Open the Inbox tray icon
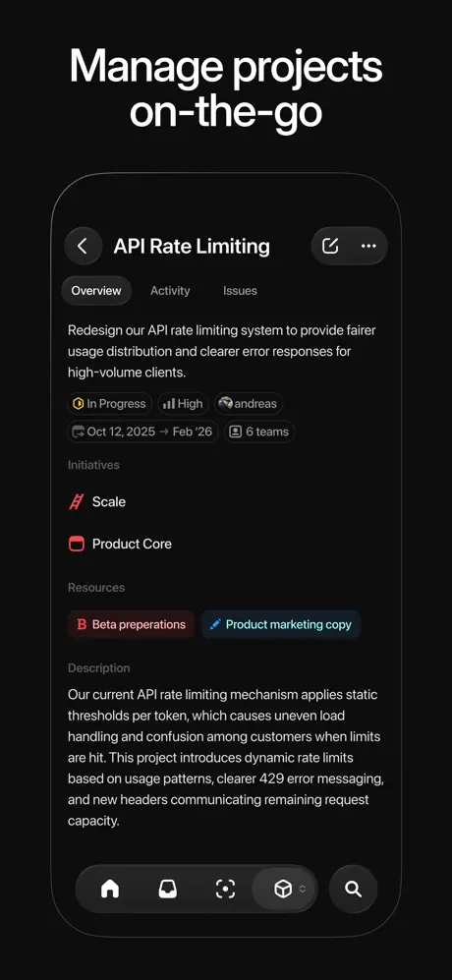The image size is (452, 980). 168,889
